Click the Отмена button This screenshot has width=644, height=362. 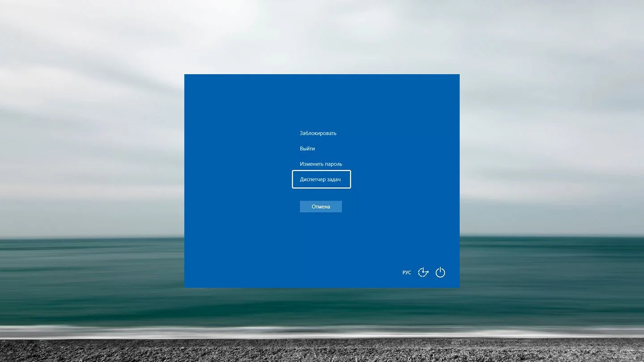[x=321, y=206]
